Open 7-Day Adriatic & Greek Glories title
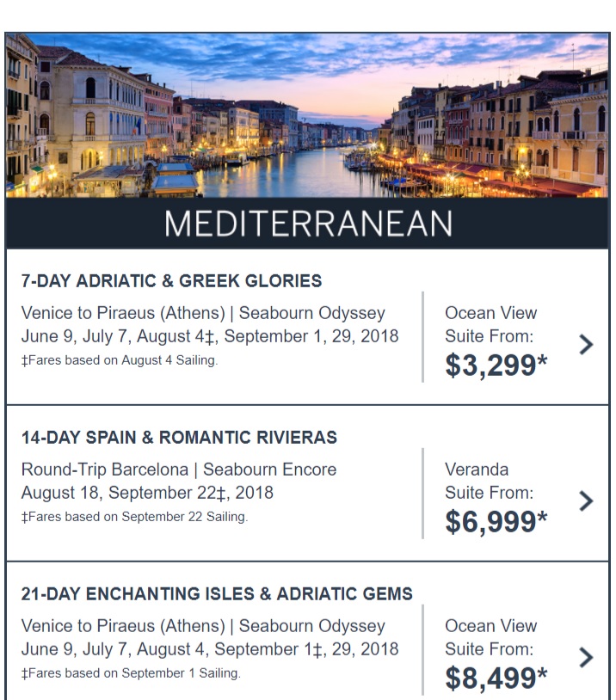616x700 pixels. pyautogui.click(x=171, y=281)
